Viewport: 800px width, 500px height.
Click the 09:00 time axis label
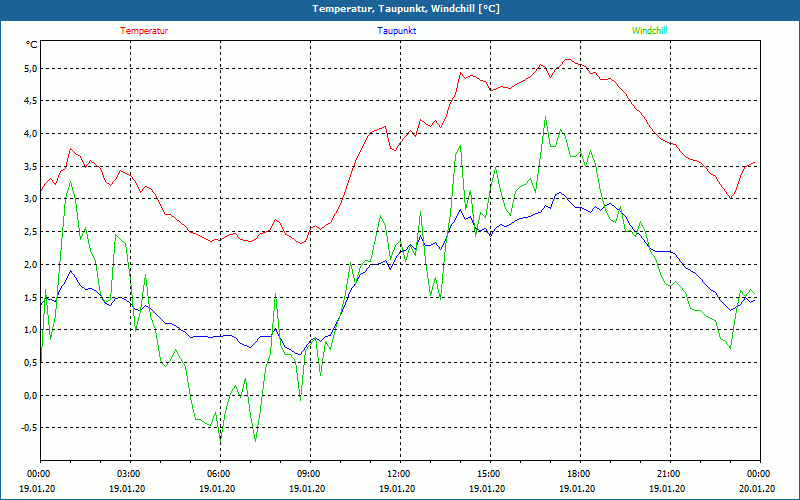click(310, 474)
